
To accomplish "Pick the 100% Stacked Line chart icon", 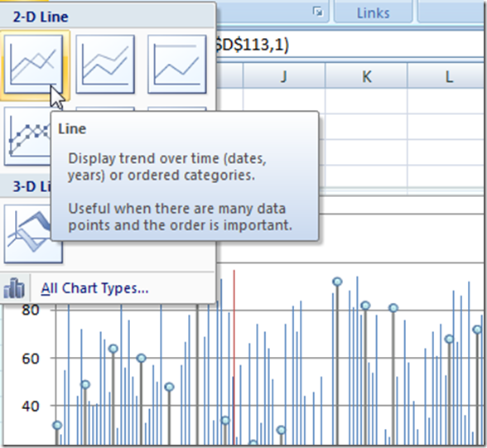I will click(x=176, y=65).
